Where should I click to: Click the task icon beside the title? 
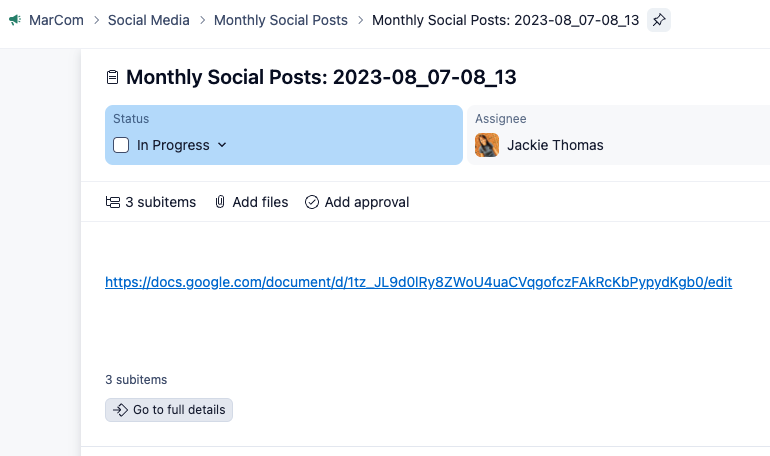point(113,78)
